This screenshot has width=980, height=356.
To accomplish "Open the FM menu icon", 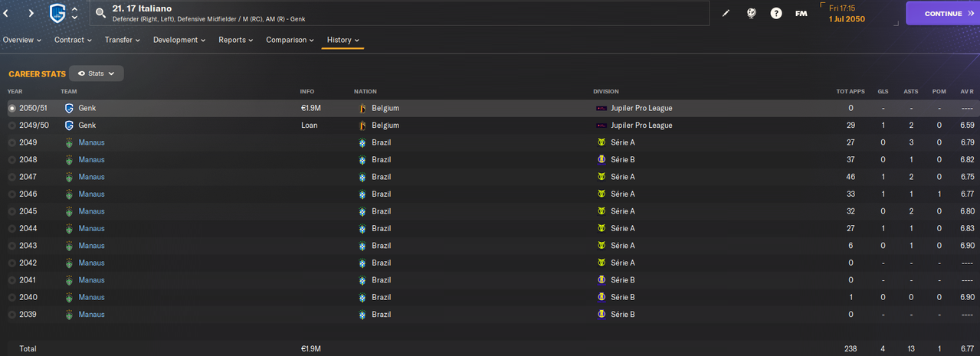I will [801, 14].
